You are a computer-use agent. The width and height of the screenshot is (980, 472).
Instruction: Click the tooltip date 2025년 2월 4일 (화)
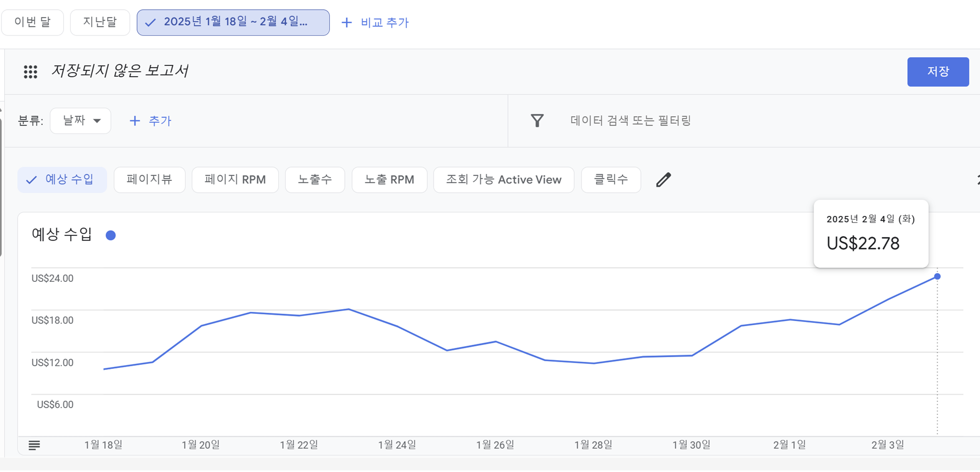[x=871, y=219]
